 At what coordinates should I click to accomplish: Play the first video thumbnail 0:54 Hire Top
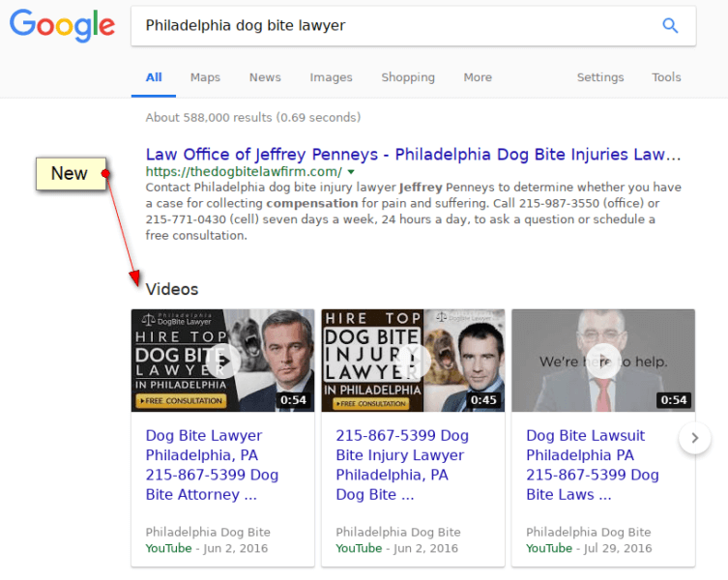coord(223,361)
